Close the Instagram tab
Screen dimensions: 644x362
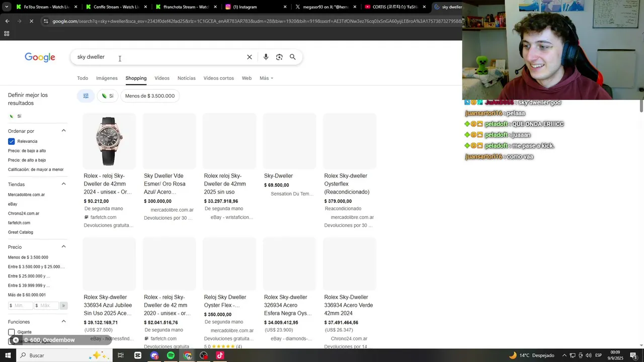tap(285, 7)
